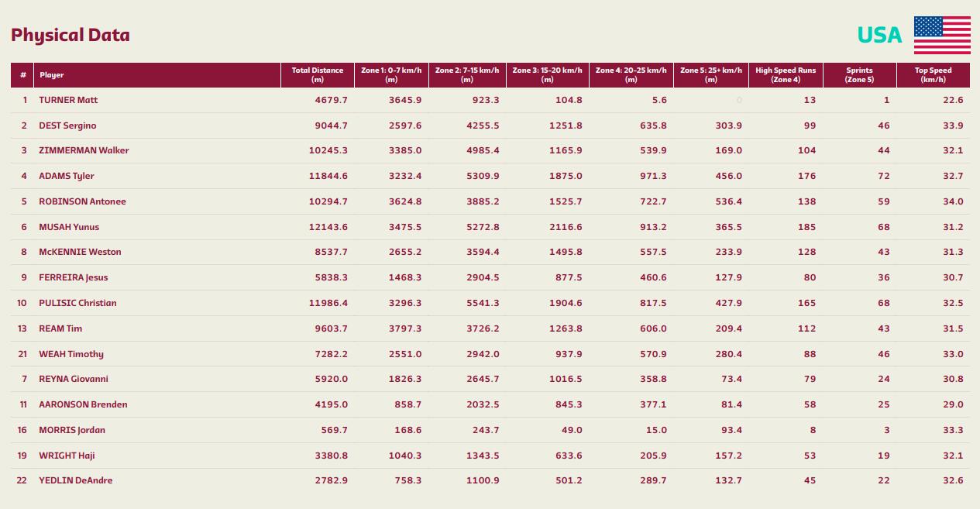Screen dimensions: 980x509
Task: Click Pulisic's high speed runs 165
Action: pos(807,303)
